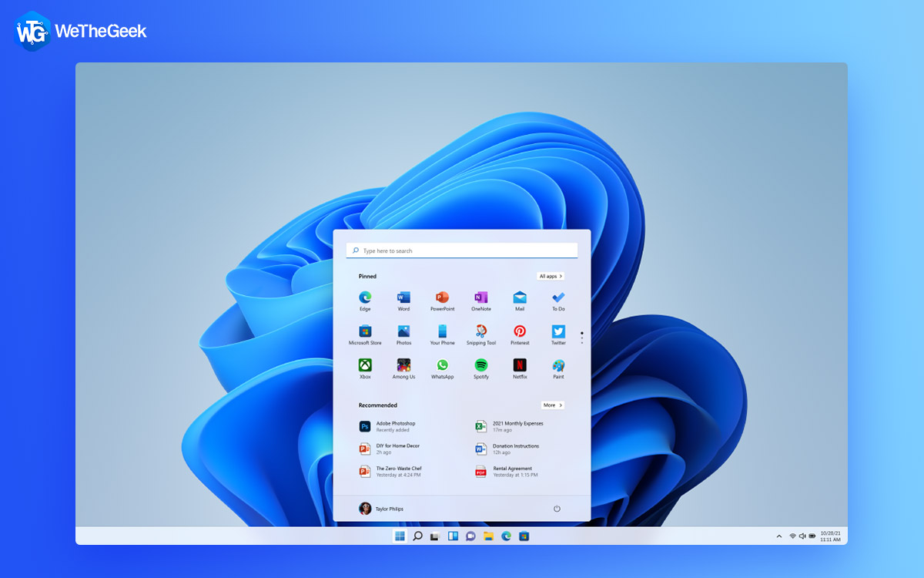Open PowerPoint pinned app
This screenshot has width=924, height=578.
tap(442, 301)
